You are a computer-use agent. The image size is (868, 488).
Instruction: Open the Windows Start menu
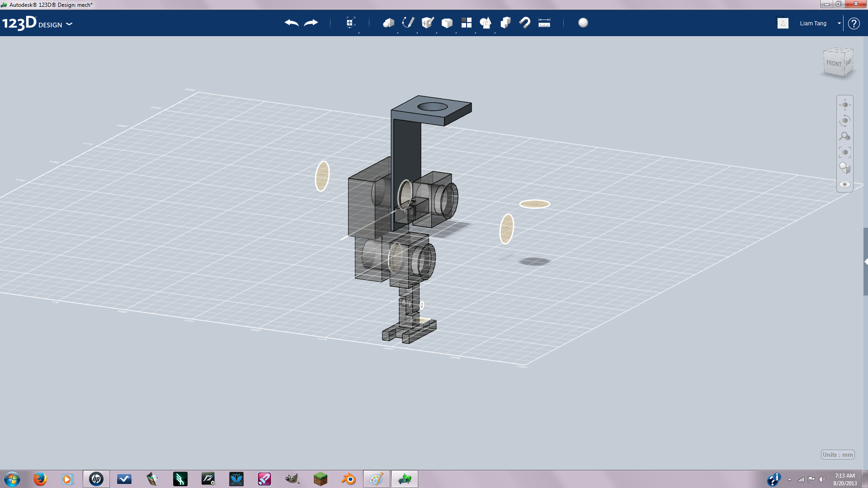tap(12, 479)
